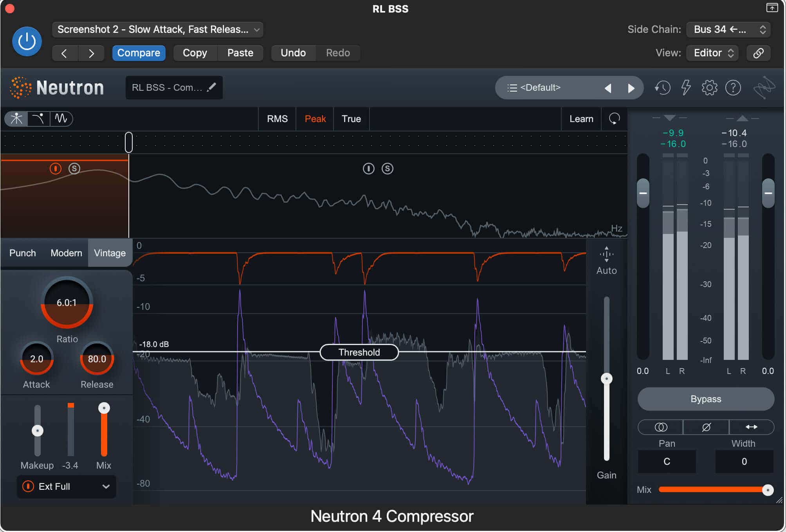
Task: Select the Punch compressor mode
Action: point(23,253)
